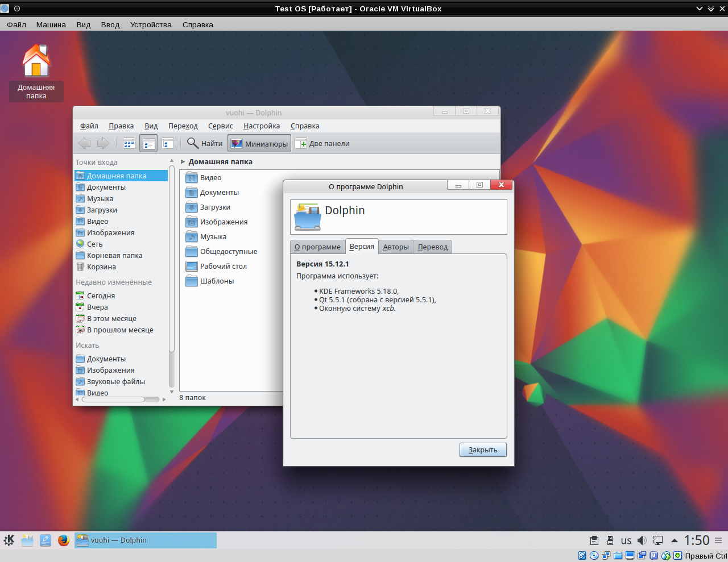
Task: Select the Tree view mode icon
Action: point(168,144)
